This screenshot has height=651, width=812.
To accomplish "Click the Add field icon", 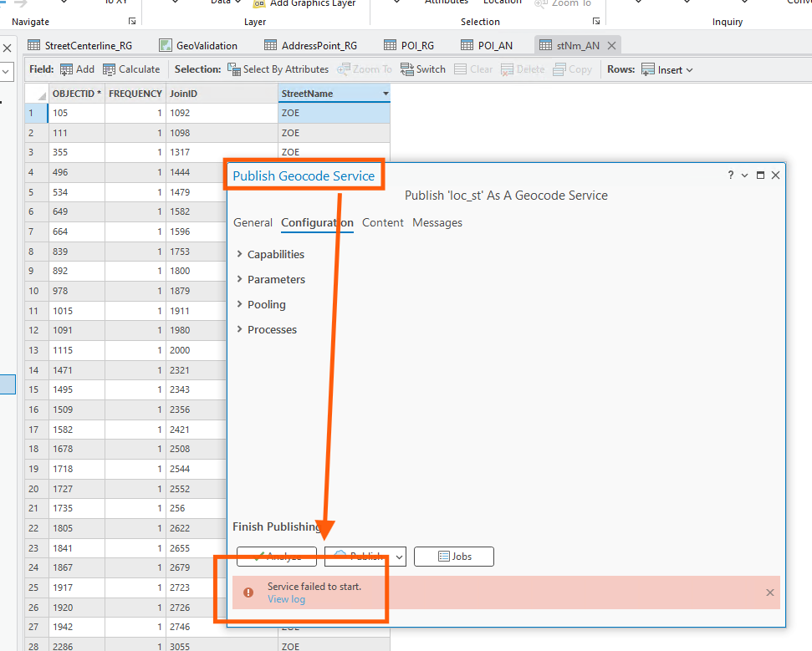I will (67, 69).
